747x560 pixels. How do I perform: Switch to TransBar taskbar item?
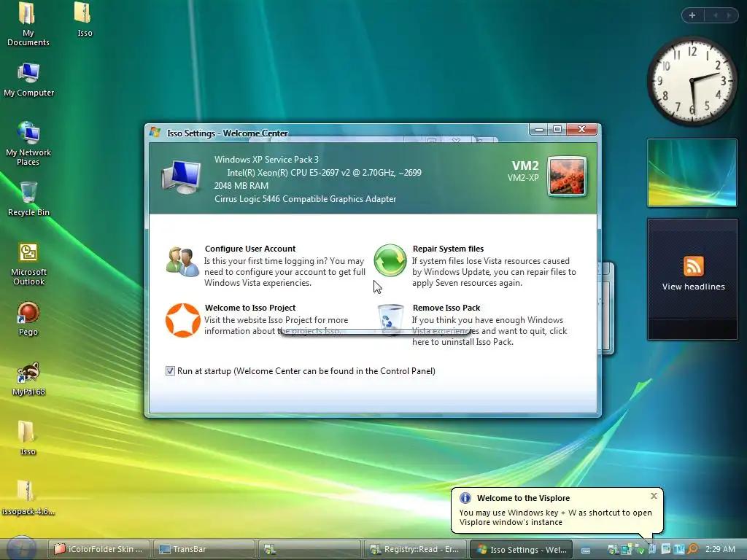coord(204,549)
